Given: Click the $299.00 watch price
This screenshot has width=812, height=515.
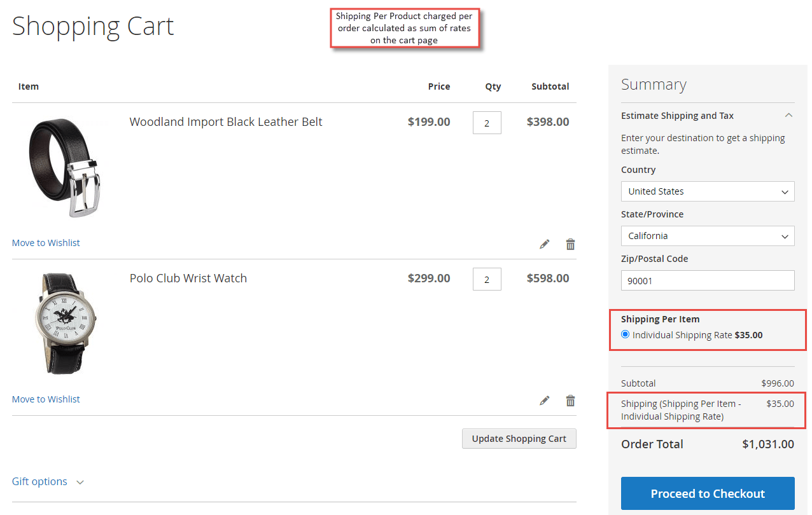Looking at the screenshot, I should [429, 278].
